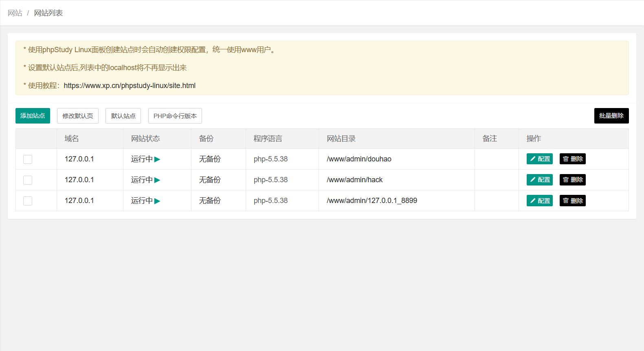Screen dimensions: 644x351
Task: Delete the 127.0.0.1_8899 site
Action: (x=573, y=201)
